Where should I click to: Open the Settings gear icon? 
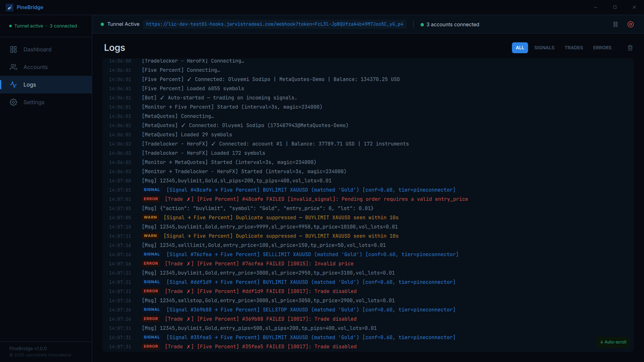[x=13, y=102]
